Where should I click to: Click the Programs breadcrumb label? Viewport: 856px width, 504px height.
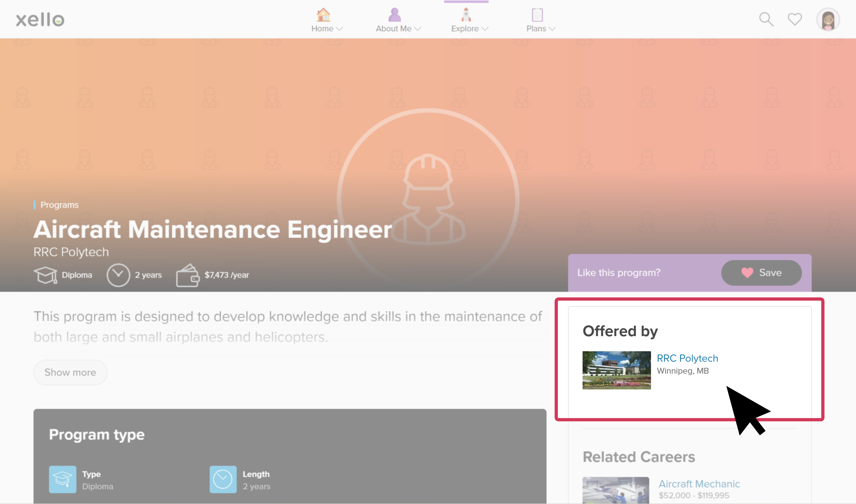click(59, 205)
